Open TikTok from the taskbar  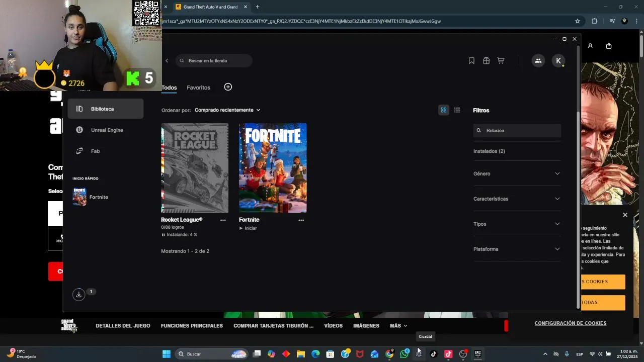[434, 354]
